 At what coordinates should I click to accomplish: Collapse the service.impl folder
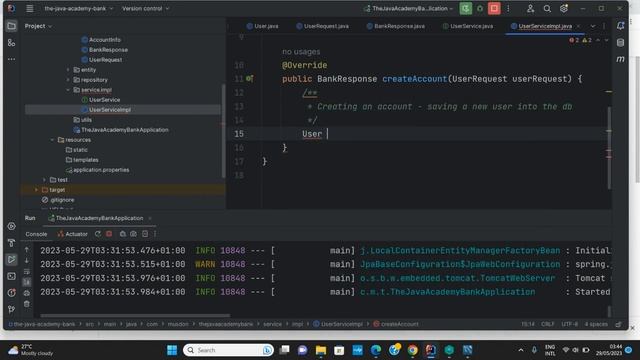(68, 90)
